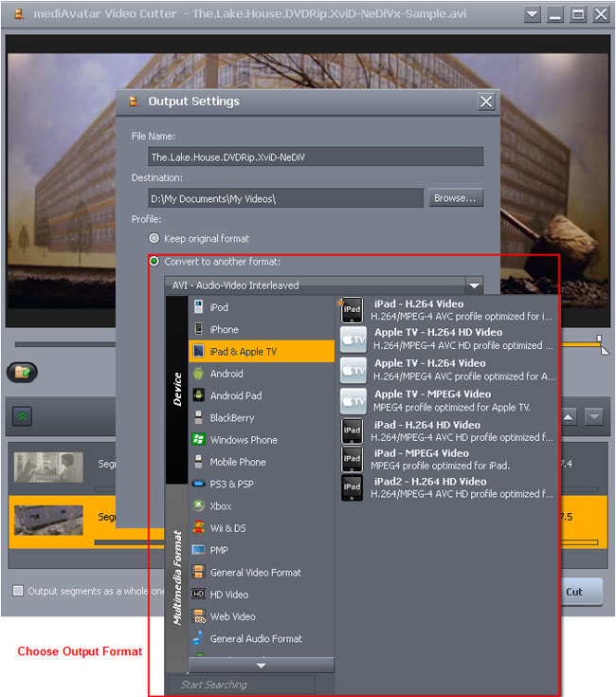Image resolution: width=616 pixels, height=697 pixels.
Task: Click the Xbox logo icon
Action: point(198,505)
